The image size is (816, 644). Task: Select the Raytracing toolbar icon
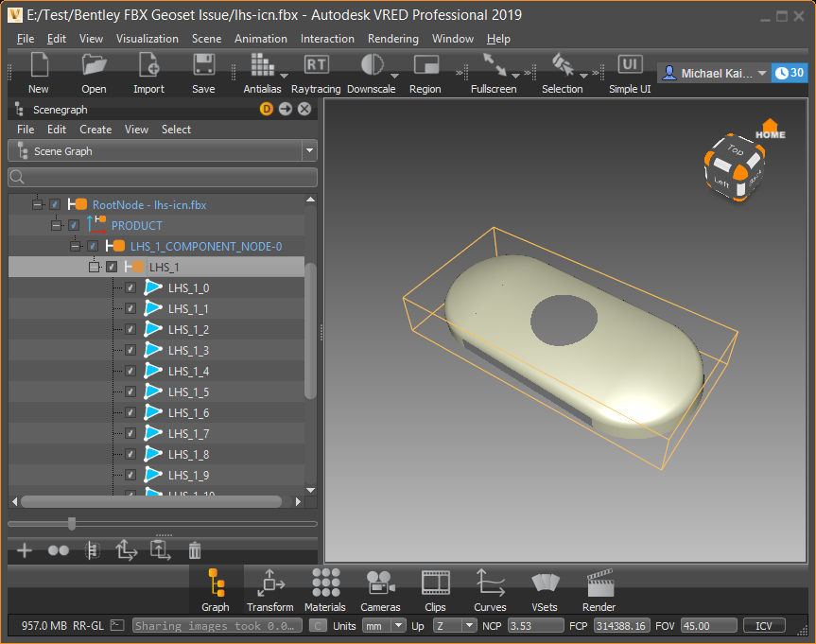point(316,63)
